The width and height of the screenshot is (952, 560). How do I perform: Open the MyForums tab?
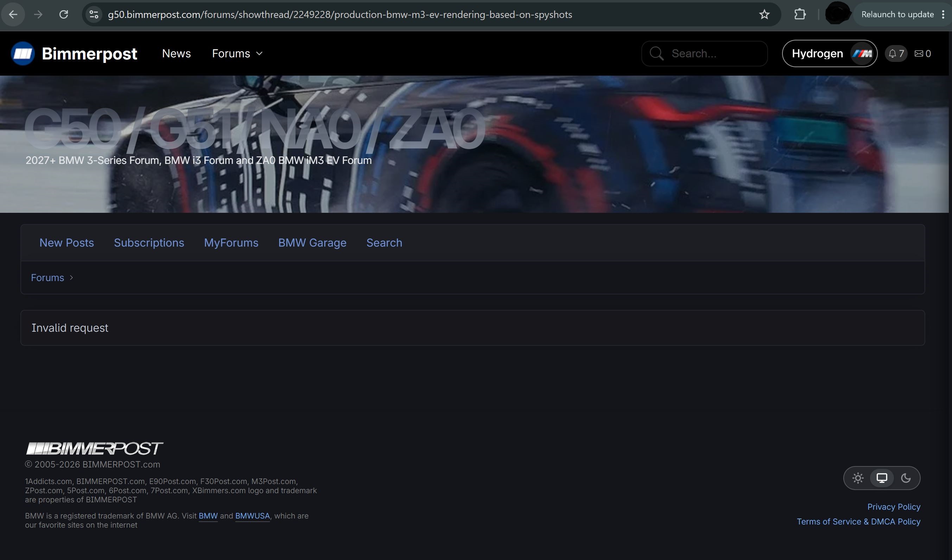pos(231,243)
